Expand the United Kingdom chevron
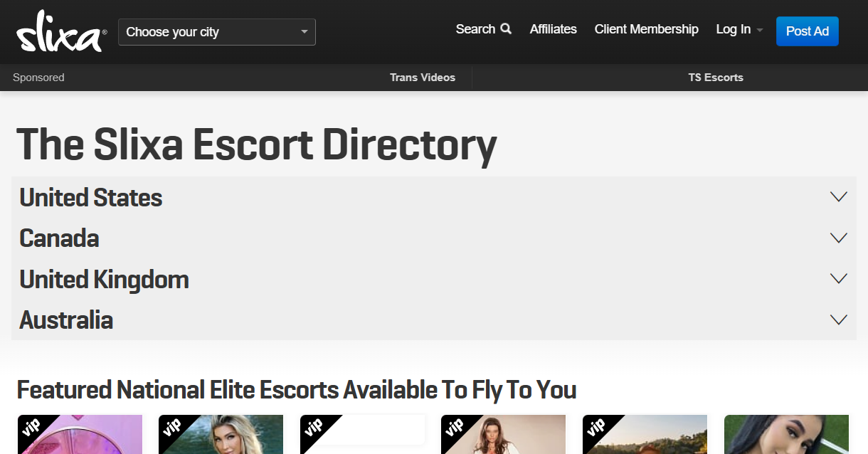The image size is (868, 454). click(839, 278)
